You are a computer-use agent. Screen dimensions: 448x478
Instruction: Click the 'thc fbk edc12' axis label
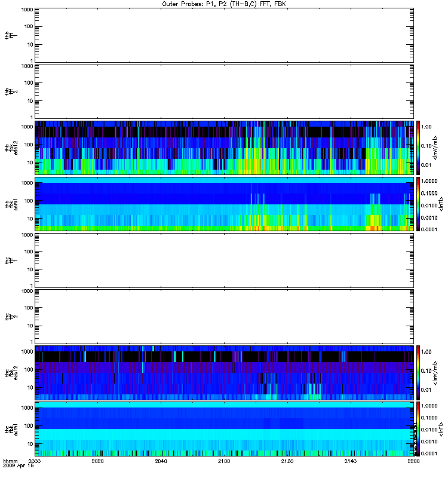[x=11, y=372]
